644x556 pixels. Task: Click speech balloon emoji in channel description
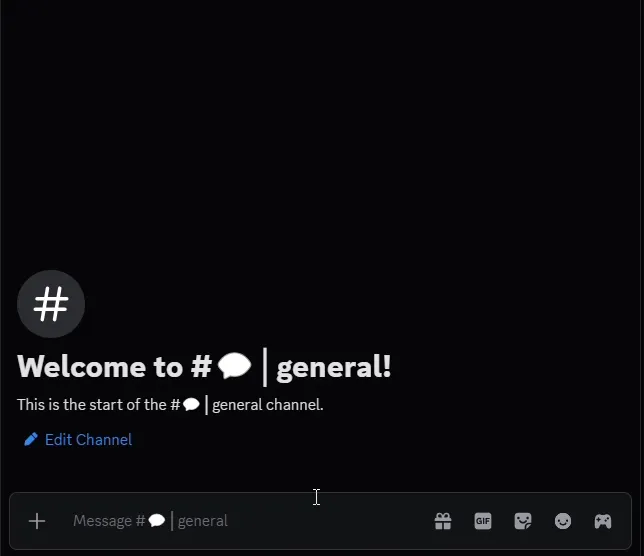point(191,405)
